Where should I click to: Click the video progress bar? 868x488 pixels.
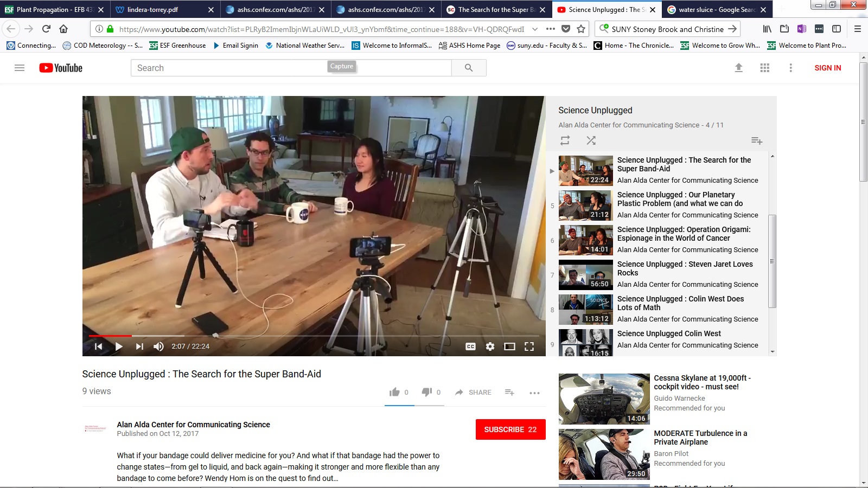(314, 336)
